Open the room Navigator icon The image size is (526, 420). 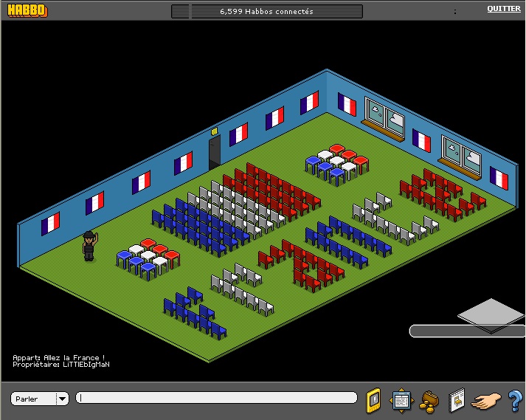coord(401,399)
